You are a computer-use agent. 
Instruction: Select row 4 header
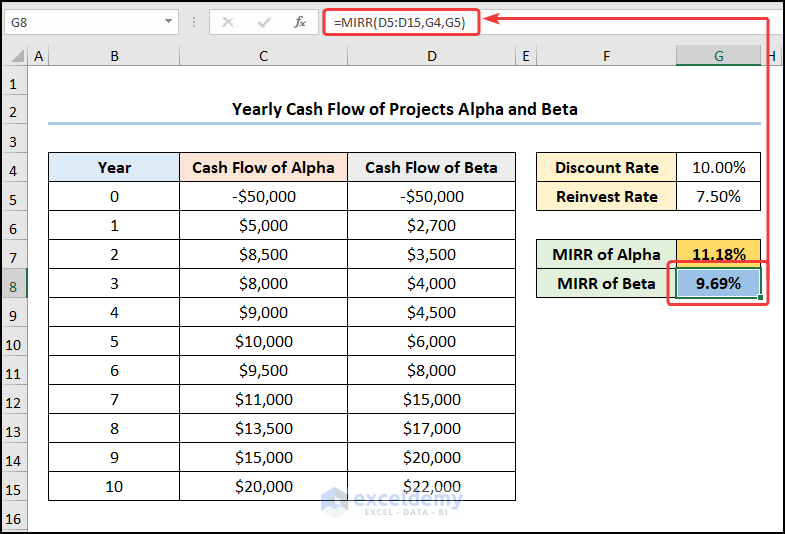point(14,168)
